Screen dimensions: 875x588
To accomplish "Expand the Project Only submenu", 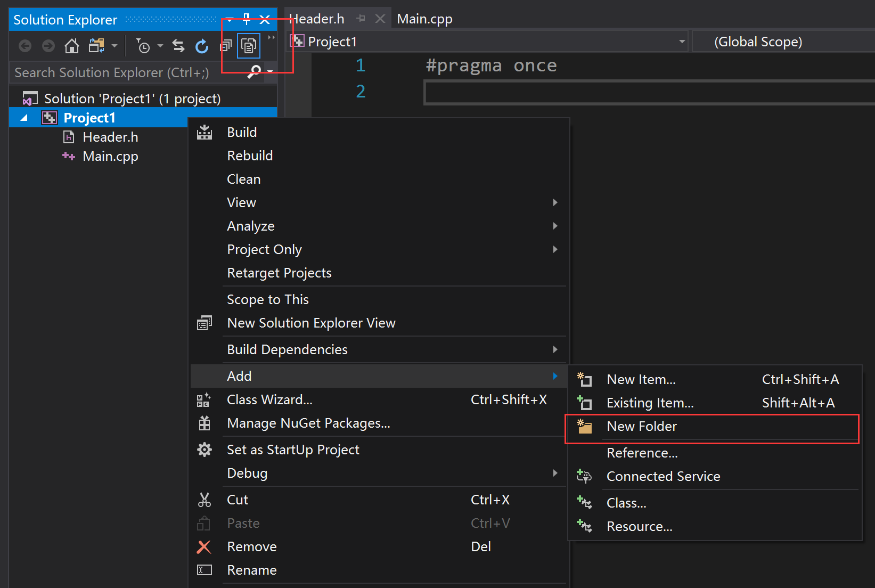I will coord(379,249).
